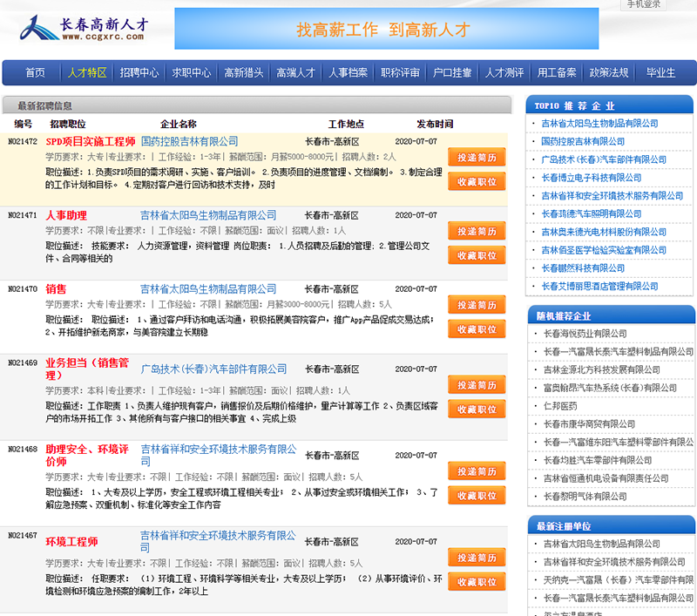Submit resume for 助理安全、环境评价师
The image size is (697, 616).
[x=477, y=471]
